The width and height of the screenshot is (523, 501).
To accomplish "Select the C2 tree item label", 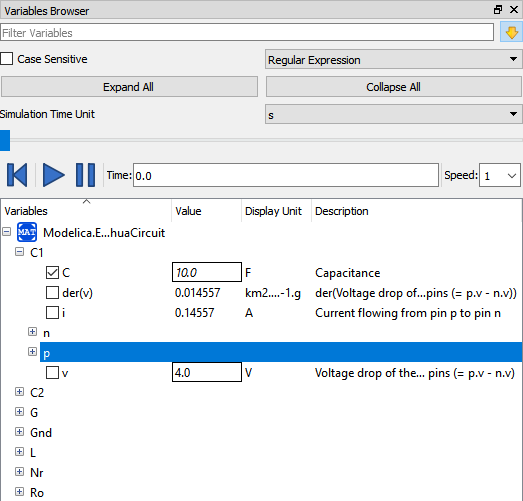I will pyautogui.click(x=37, y=393).
